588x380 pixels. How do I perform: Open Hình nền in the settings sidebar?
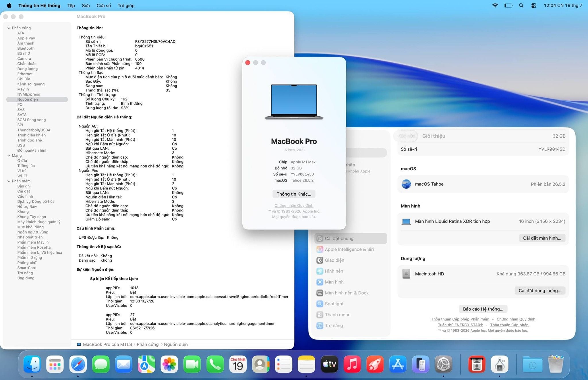(x=351, y=271)
